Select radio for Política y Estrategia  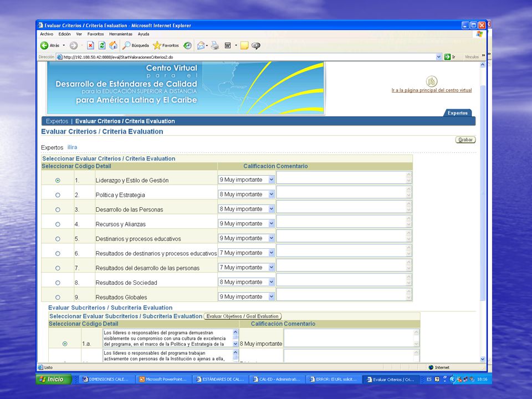58,195
